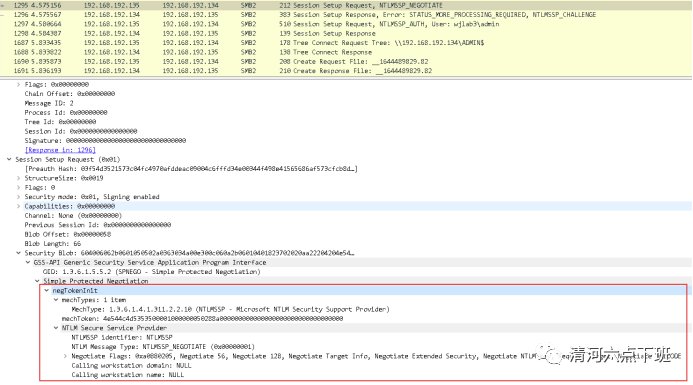
Task: Expand the Negotiate Flags field
Action: 65,356
